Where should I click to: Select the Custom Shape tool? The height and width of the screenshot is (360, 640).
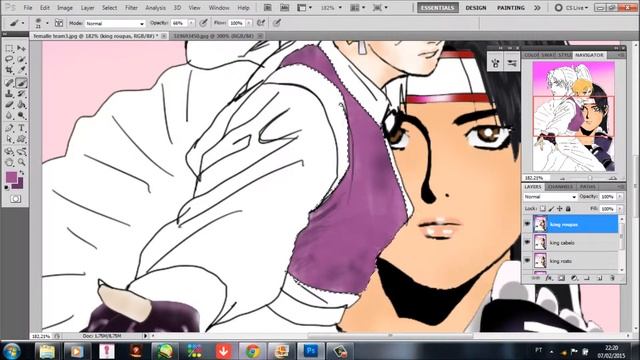(21, 140)
